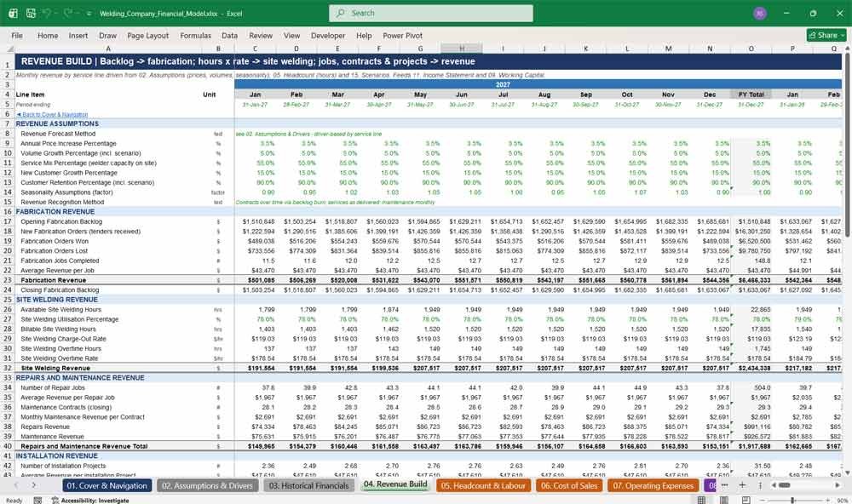Image resolution: width=852 pixels, height=504 pixels.
Task: Open the 05. Headcount & Labour sheet tab
Action: (x=483, y=485)
